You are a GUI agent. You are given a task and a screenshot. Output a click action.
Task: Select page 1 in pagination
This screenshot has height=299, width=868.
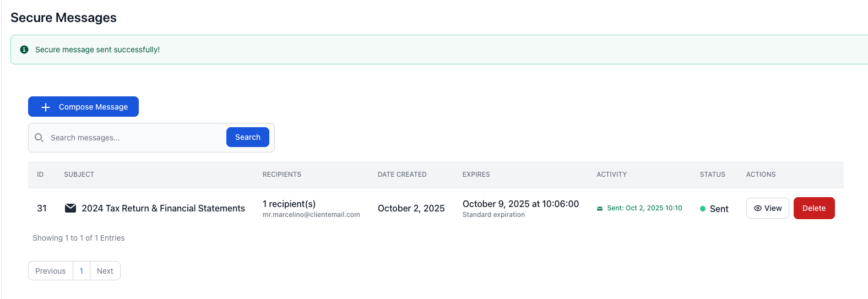(82, 271)
